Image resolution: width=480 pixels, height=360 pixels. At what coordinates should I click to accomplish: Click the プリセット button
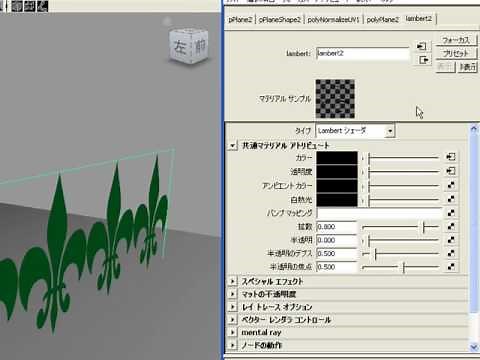pos(456,53)
